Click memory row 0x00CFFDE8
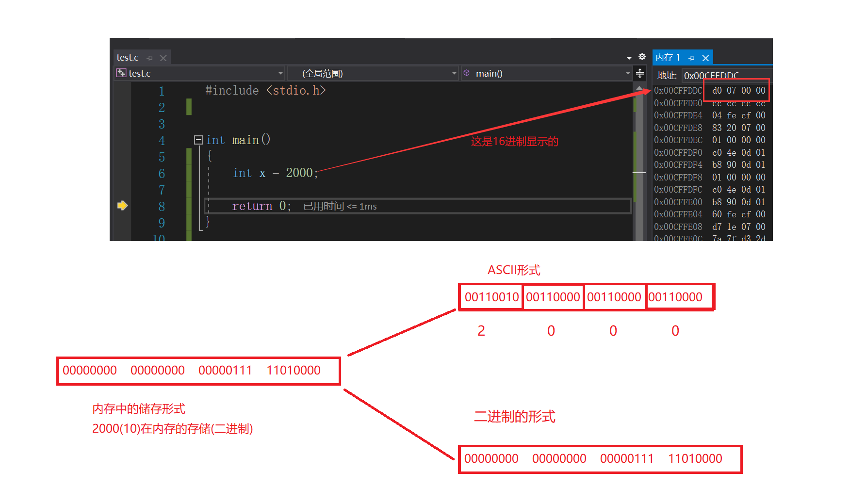This screenshot has height=504, width=866. [x=710, y=128]
